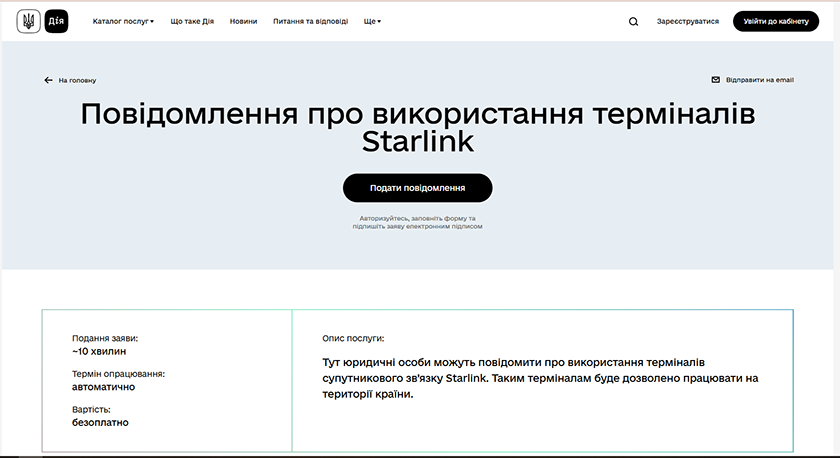Screen dimensions: 840x458
Task: Click the Подання заяви label
Action: (x=105, y=338)
